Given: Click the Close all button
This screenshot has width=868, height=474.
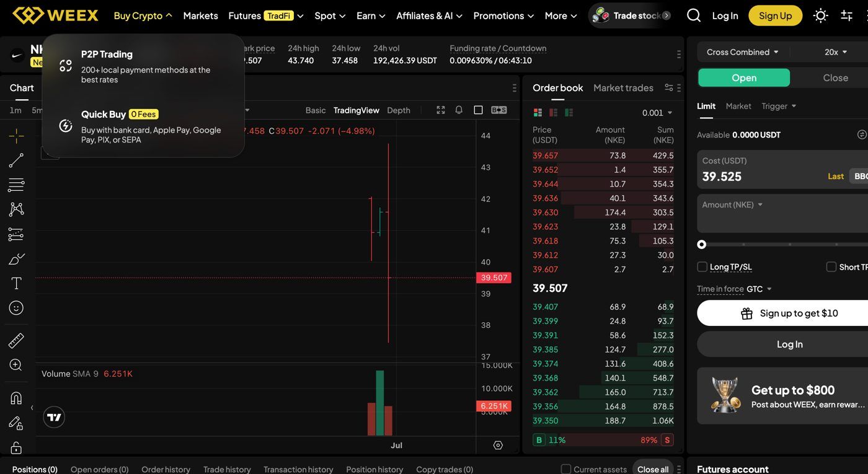Looking at the screenshot, I should point(653,468).
